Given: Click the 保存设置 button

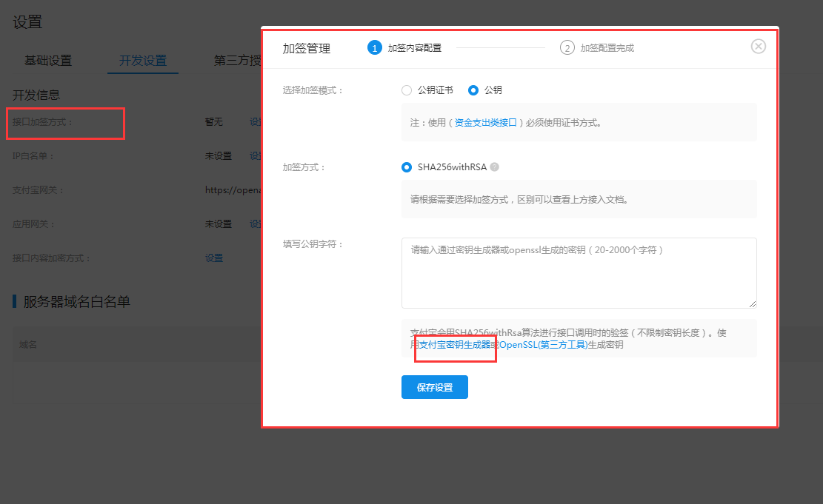Looking at the screenshot, I should tap(435, 387).
